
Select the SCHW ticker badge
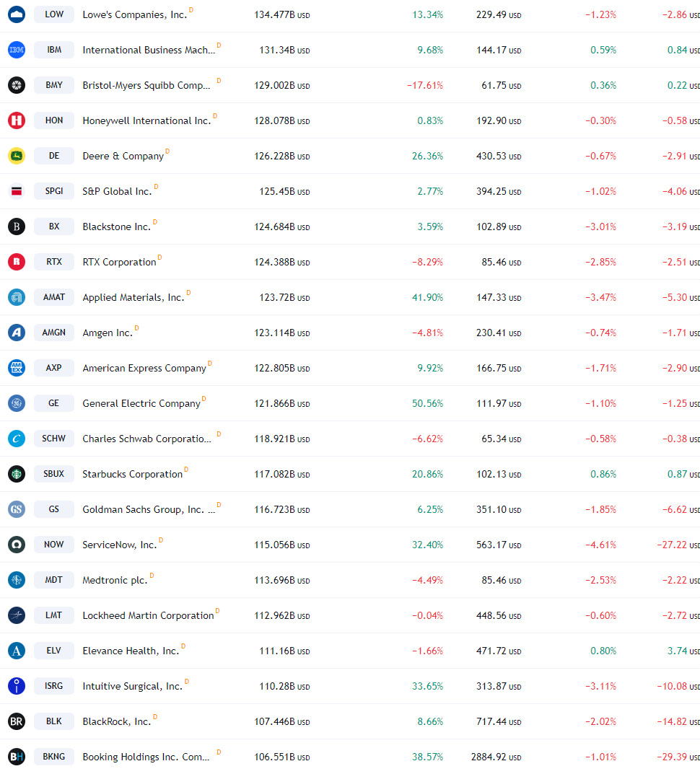pyautogui.click(x=54, y=439)
